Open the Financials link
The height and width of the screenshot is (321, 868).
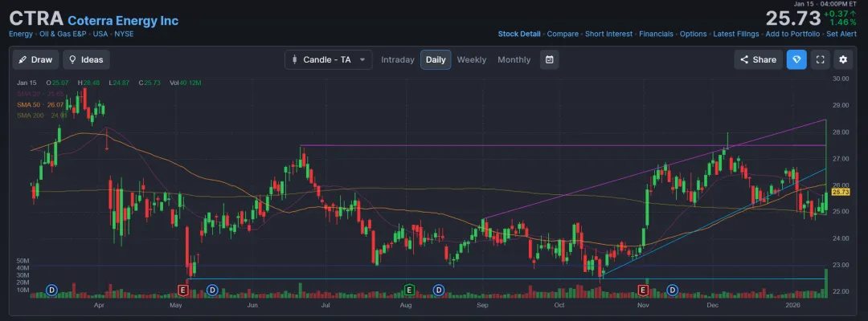(656, 34)
